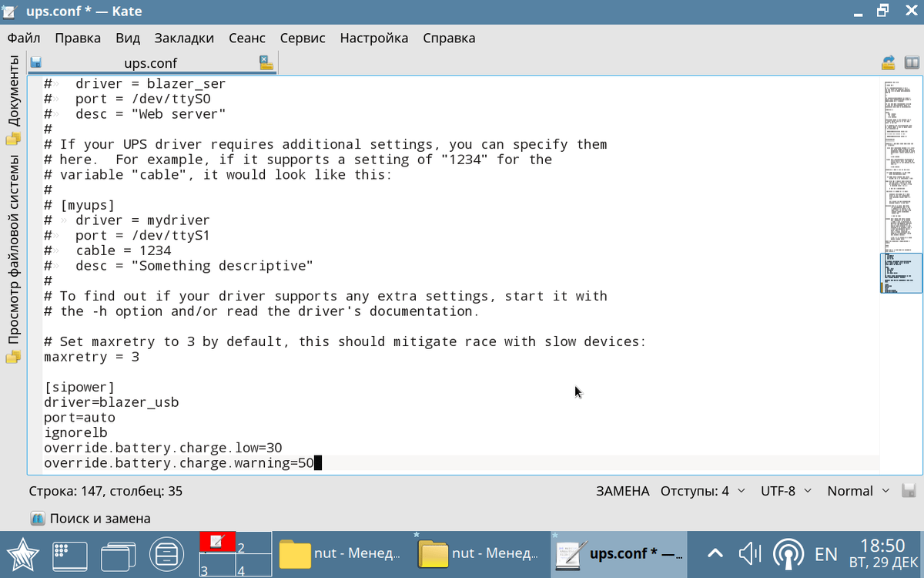Open the Просмотр файловой системы side panel
This screenshot has height=578, width=924.
[x=13, y=258]
